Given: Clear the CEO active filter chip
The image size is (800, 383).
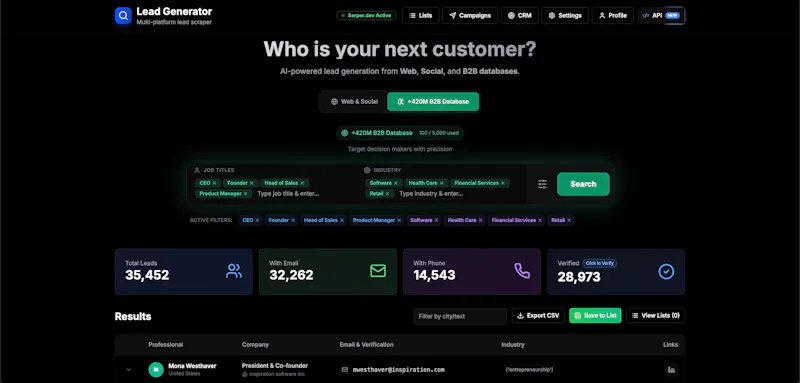Looking at the screenshot, I should 257,220.
